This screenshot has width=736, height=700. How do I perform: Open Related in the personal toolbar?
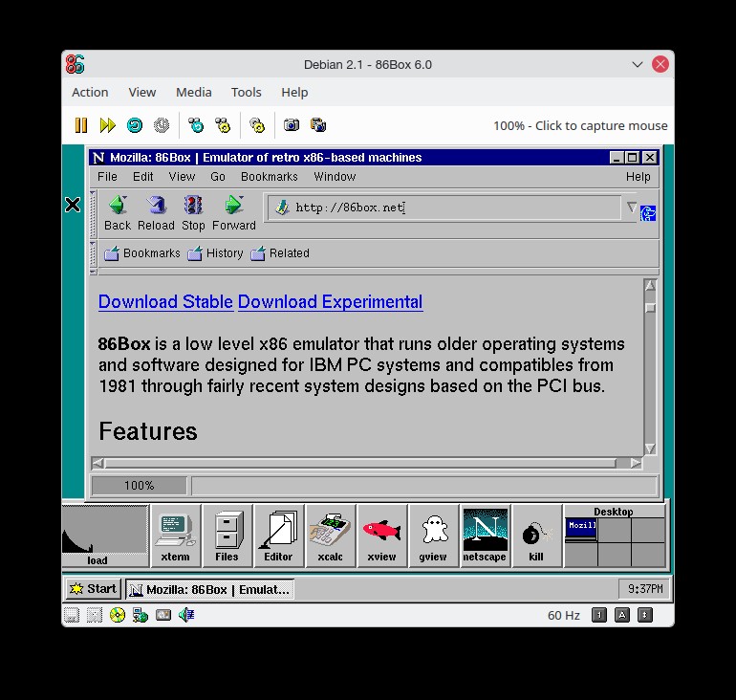(280, 253)
